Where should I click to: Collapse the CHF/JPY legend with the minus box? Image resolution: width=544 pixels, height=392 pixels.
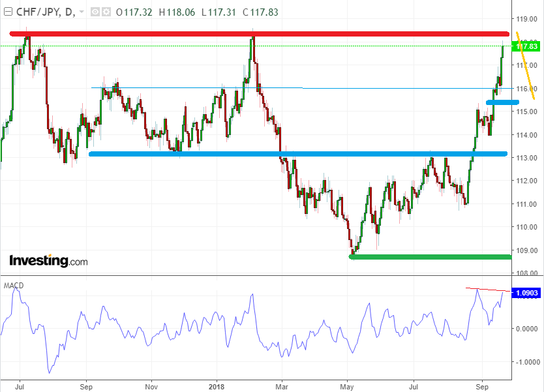coord(8,12)
